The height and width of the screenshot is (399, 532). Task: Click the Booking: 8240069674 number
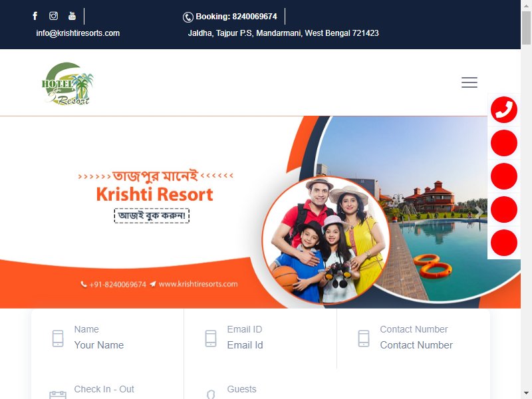(x=236, y=16)
